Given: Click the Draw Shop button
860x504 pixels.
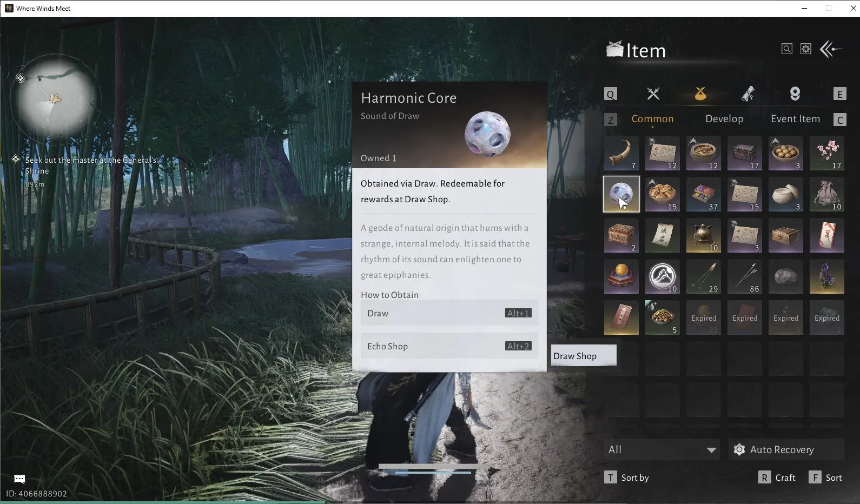Looking at the screenshot, I should [x=583, y=356].
